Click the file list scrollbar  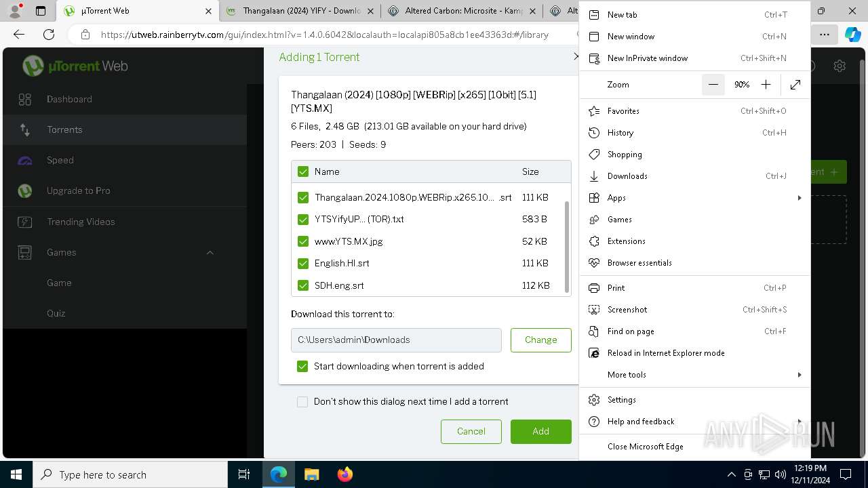pos(567,247)
